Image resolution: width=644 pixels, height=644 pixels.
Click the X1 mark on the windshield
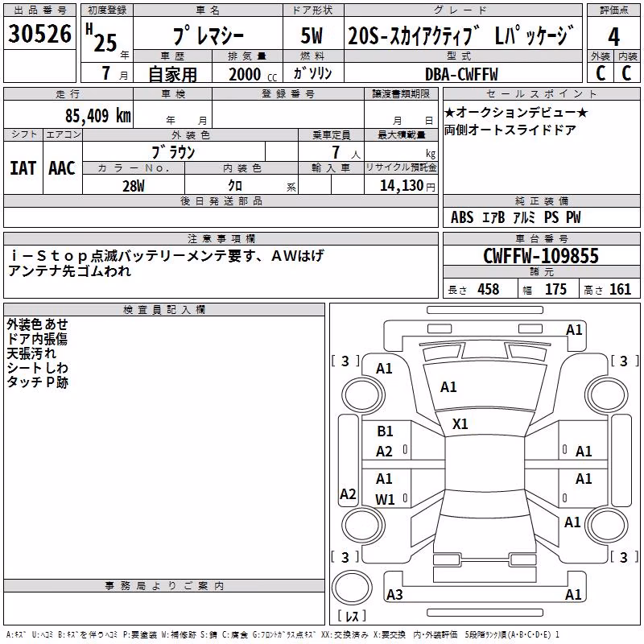point(460,424)
